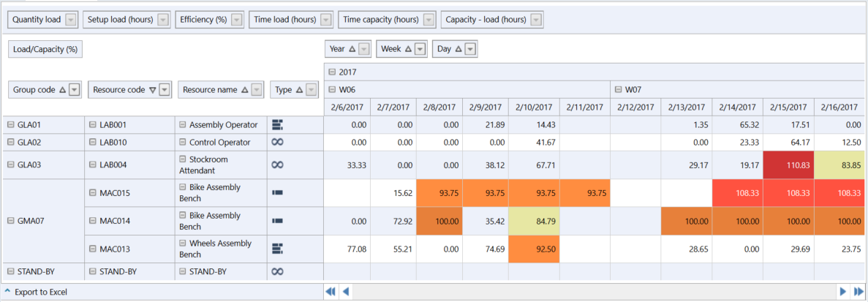The height and width of the screenshot is (302, 868).
Task: Collapse the 2017 year group
Action: click(x=332, y=72)
